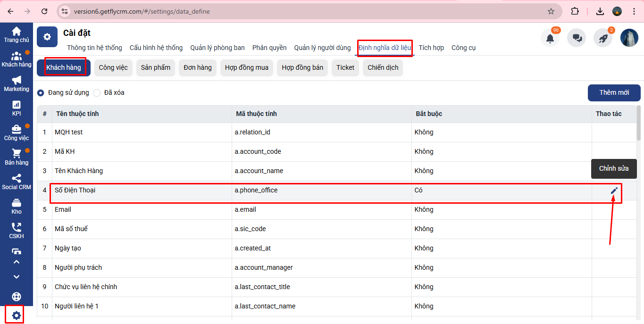Open Marketing module in sidebar
The width and height of the screenshot is (644, 324).
[17, 84]
